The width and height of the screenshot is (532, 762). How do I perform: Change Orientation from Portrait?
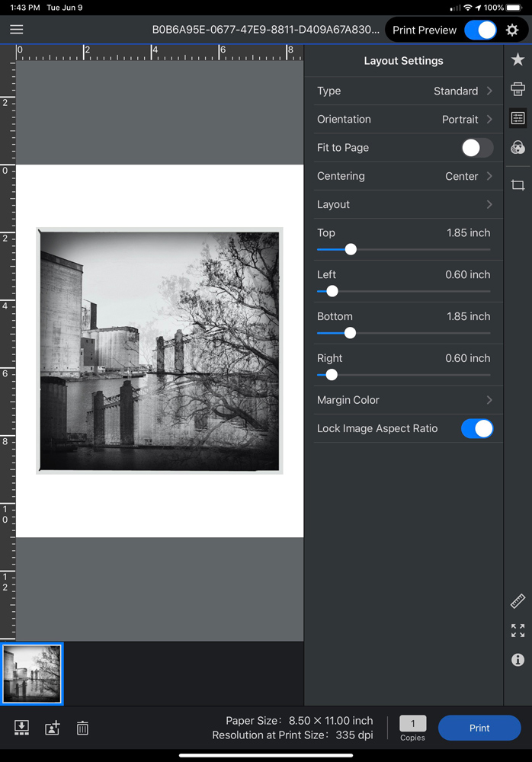pyautogui.click(x=404, y=120)
